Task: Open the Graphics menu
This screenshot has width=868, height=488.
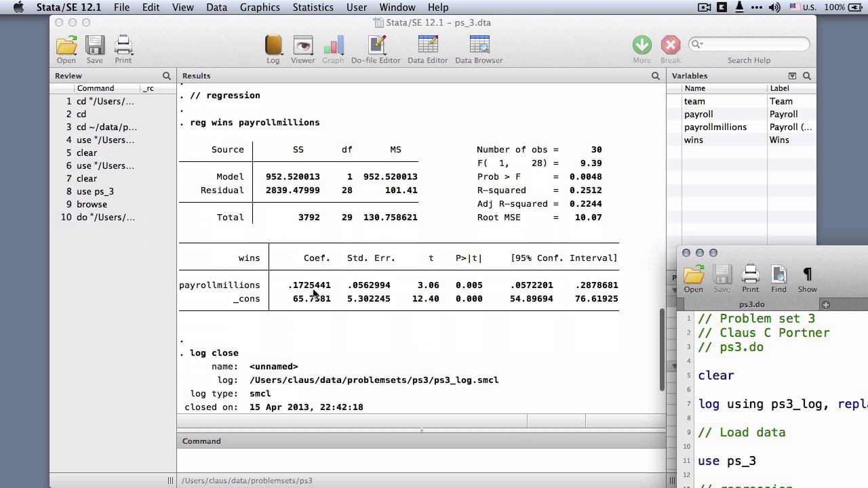Action: (x=260, y=7)
